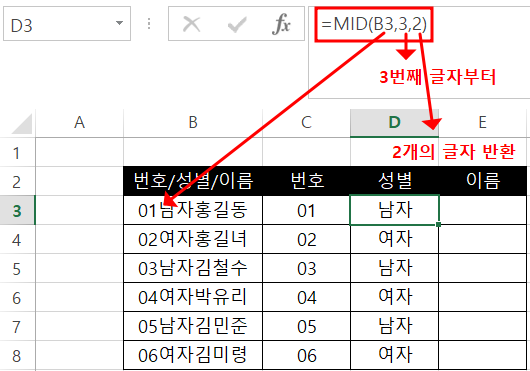The height and width of the screenshot is (371, 530).
Task: Select cell with value 05 in column C
Action: pos(306,326)
